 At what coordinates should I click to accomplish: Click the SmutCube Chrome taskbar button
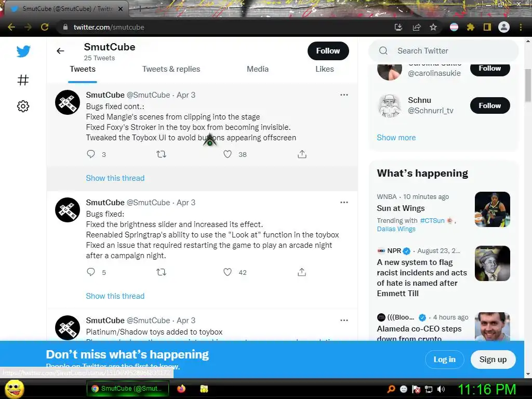tap(128, 389)
